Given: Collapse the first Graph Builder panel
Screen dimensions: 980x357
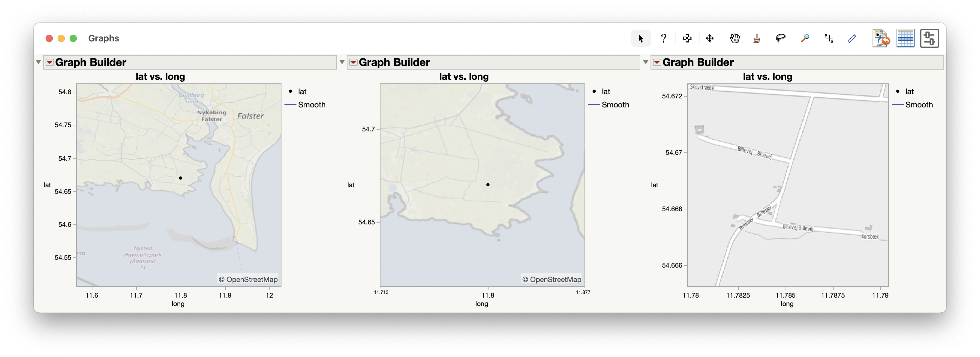Looking at the screenshot, I should [x=38, y=62].
